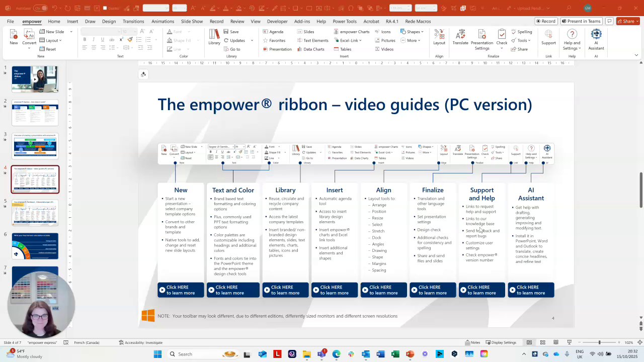Insert Videos from empower ribbon

point(384,49)
